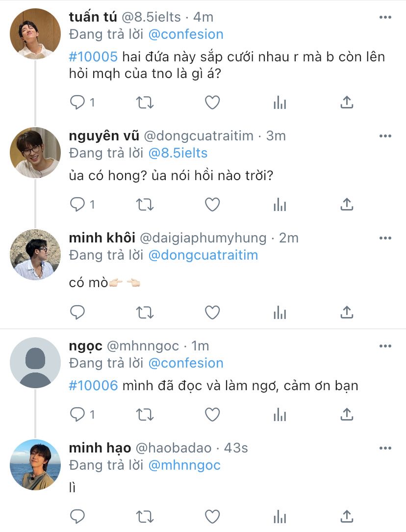This screenshot has width=406, height=532.
Task: Open the #10006 hashtag link
Action: (93, 385)
